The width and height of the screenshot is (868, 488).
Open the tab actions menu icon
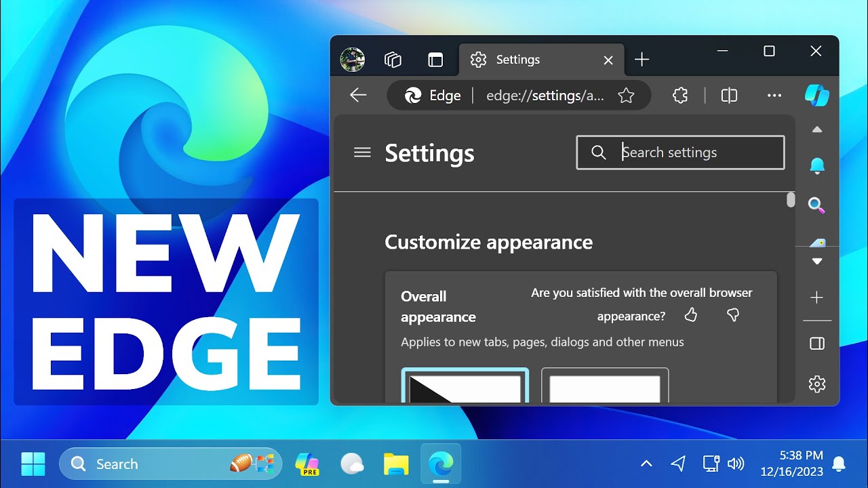pyautogui.click(x=435, y=60)
